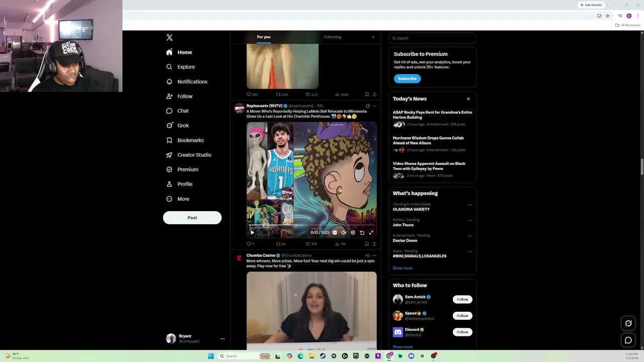This screenshot has height=362, width=644.
Task: Open video settings gear on the video
Action: pyautogui.click(x=353, y=233)
